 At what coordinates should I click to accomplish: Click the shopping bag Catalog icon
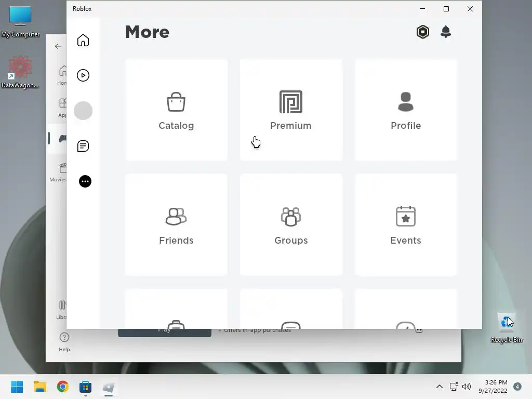coord(176,102)
